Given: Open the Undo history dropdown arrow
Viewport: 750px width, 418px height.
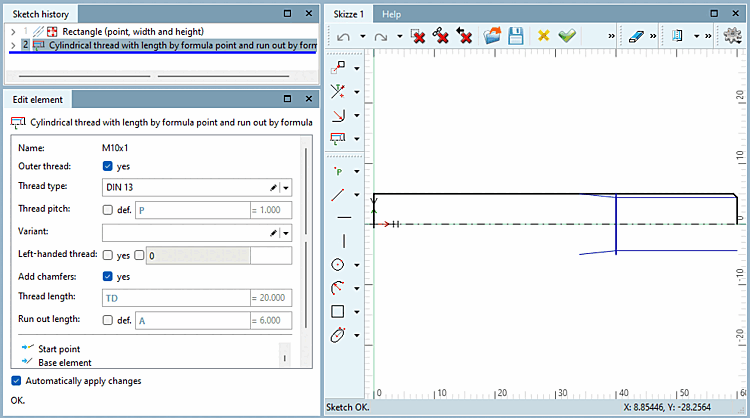Looking at the screenshot, I should pyautogui.click(x=363, y=36).
